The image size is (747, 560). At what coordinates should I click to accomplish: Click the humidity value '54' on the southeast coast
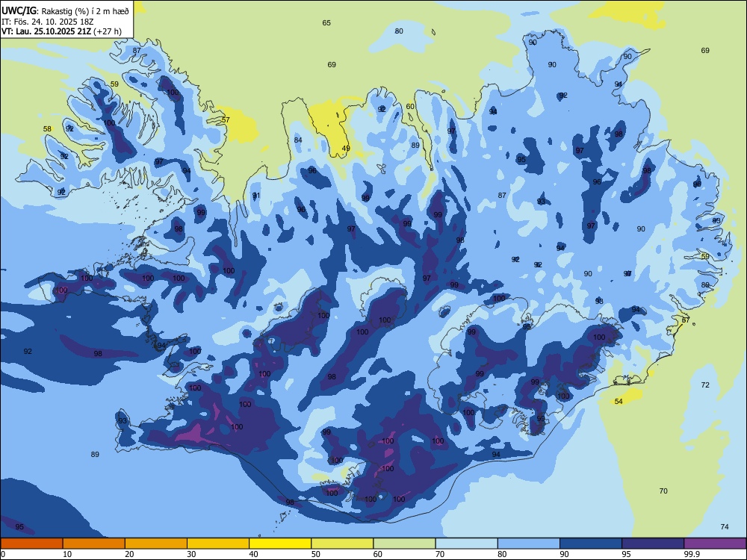click(619, 402)
